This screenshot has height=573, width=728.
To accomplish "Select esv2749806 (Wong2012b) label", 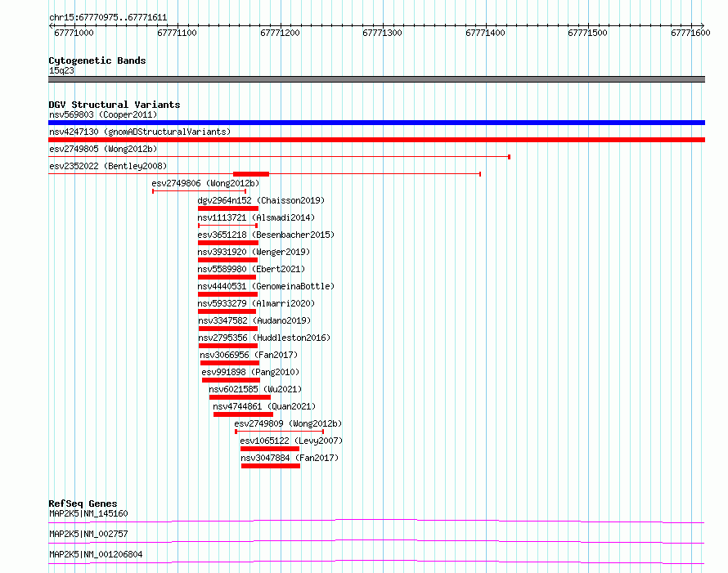I will 205,183.
